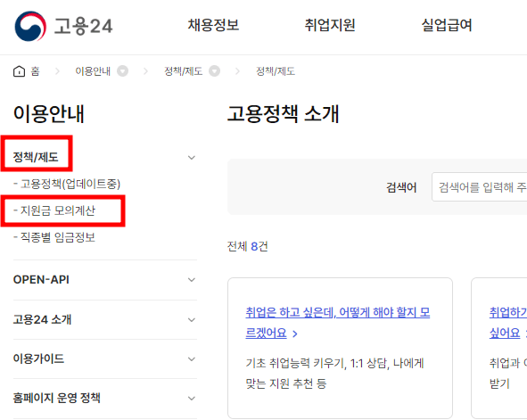Select 고용24 소개 sidebar menu item

42,319
